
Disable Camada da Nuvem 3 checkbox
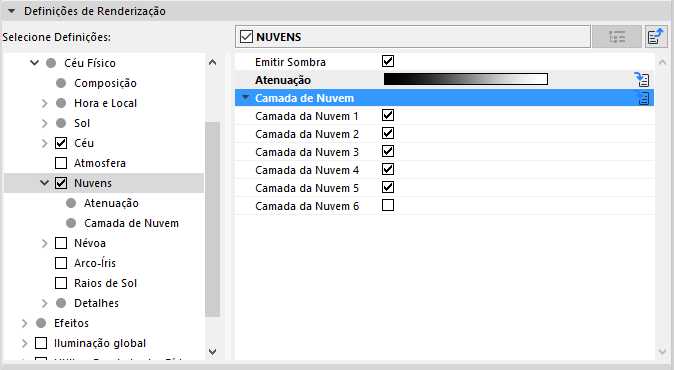tap(388, 152)
